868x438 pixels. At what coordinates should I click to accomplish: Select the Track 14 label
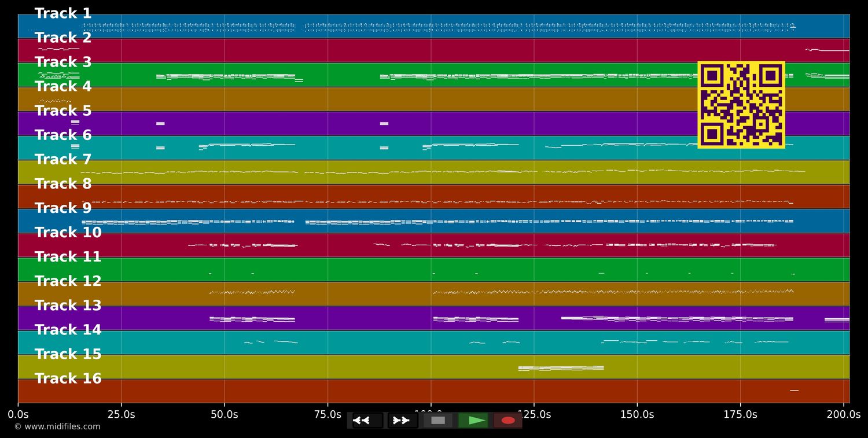pos(68,329)
